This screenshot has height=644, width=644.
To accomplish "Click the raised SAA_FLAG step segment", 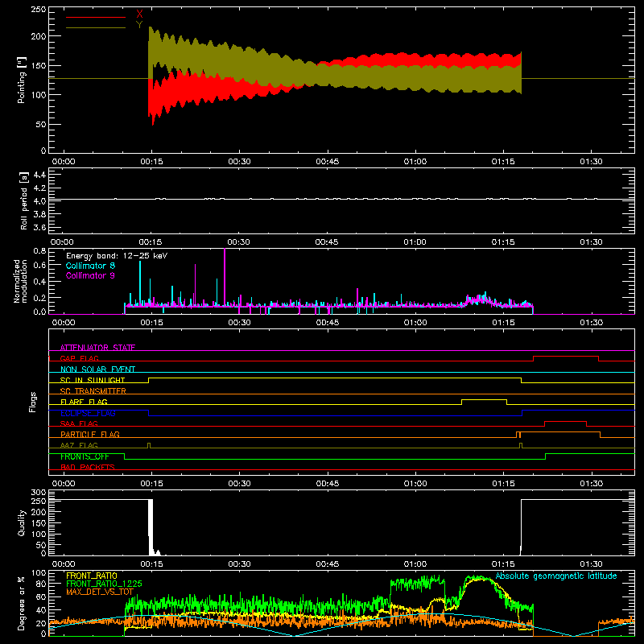I will click(x=566, y=421).
